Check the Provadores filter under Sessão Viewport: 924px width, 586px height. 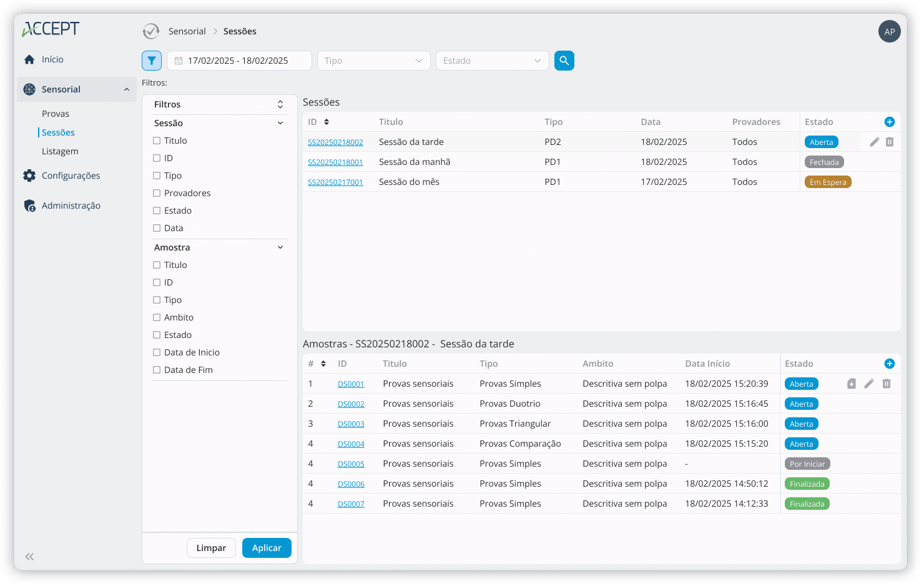pos(157,193)
